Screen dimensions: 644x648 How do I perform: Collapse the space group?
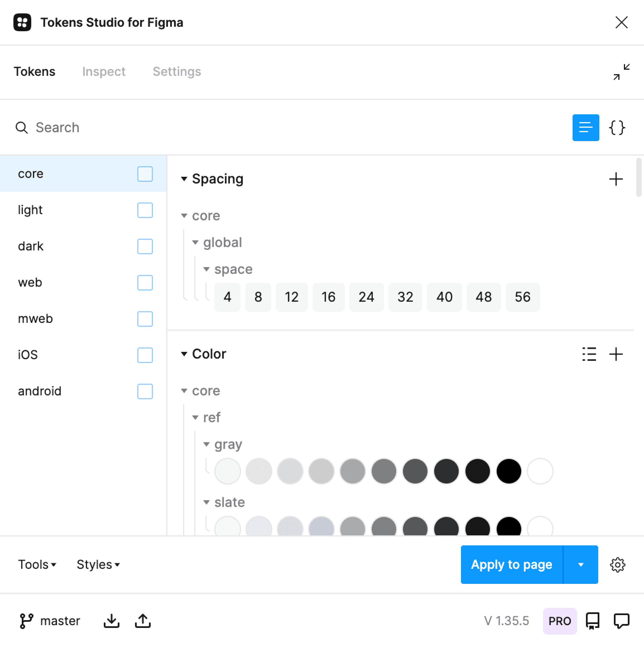pyautogui.click(x=206, y=269)
